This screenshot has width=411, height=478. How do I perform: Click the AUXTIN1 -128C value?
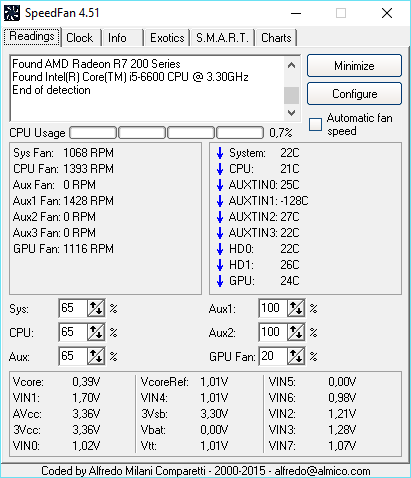(x=294, y=201)
